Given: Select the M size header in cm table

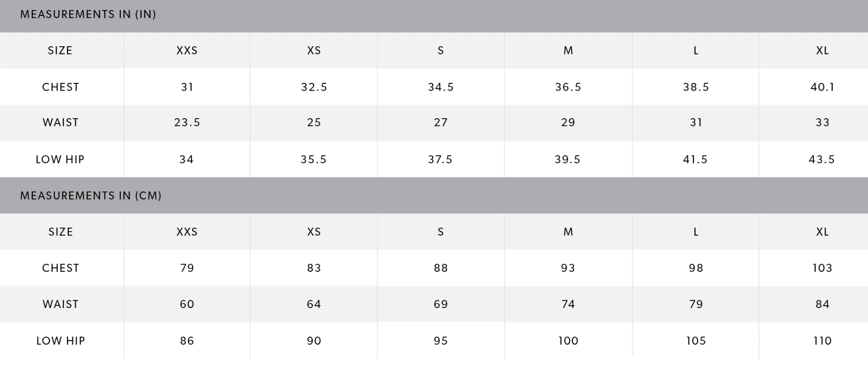Looking at the screenshot, I should pos(568,232).
